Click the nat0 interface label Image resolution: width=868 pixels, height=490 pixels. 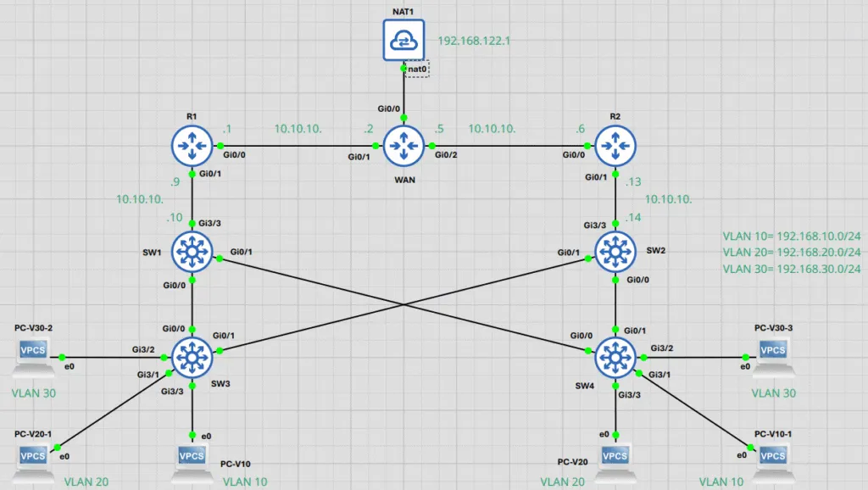[x=417, y=70]
